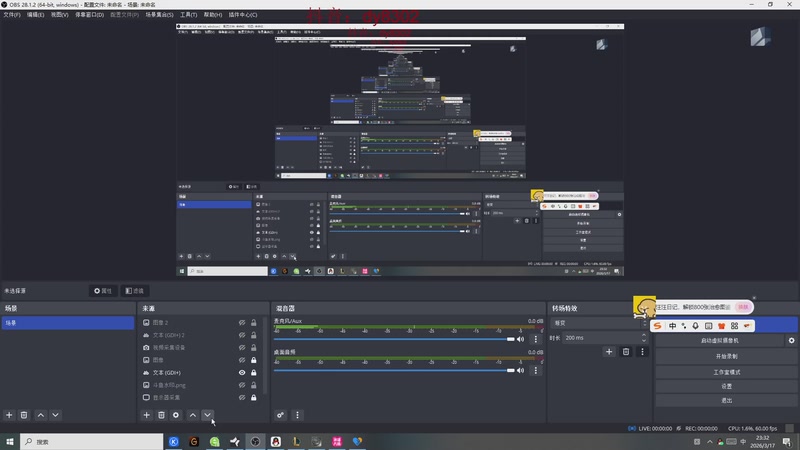Show the 显示器采集 source
The height and width of the screenshot is (450, 800).
[x=242, y=397]
